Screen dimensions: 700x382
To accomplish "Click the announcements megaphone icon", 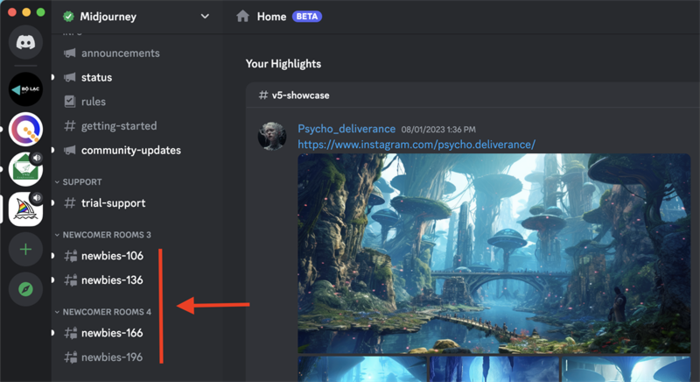I will pos(70,53).
